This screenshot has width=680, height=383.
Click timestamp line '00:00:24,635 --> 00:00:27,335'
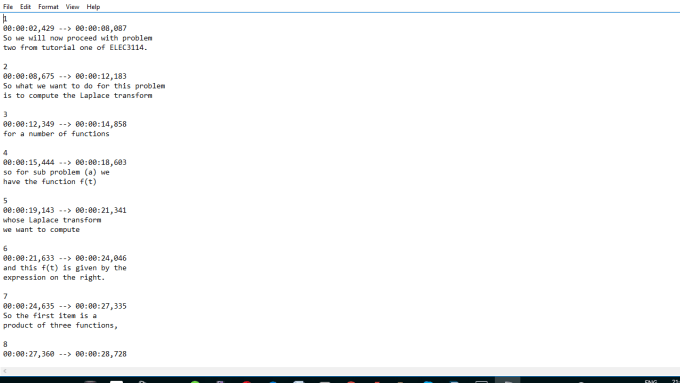click(x=65, y=306)
